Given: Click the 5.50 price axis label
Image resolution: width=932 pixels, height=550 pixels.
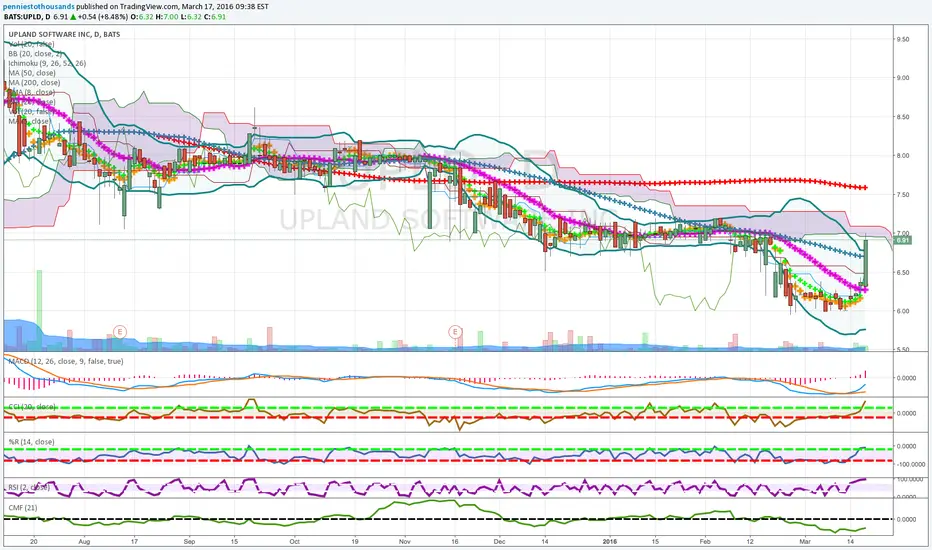Looking at the screenshot, I should pos(902,350).
